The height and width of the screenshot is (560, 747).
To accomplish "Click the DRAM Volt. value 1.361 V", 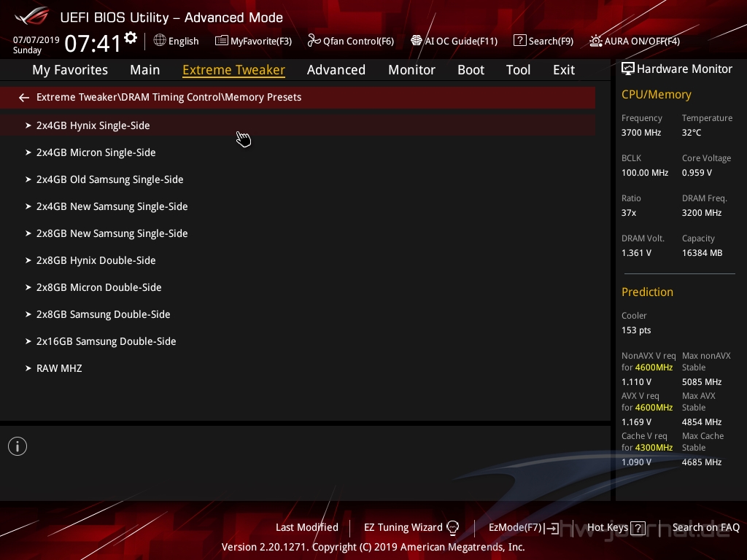I will coord(636,253).
